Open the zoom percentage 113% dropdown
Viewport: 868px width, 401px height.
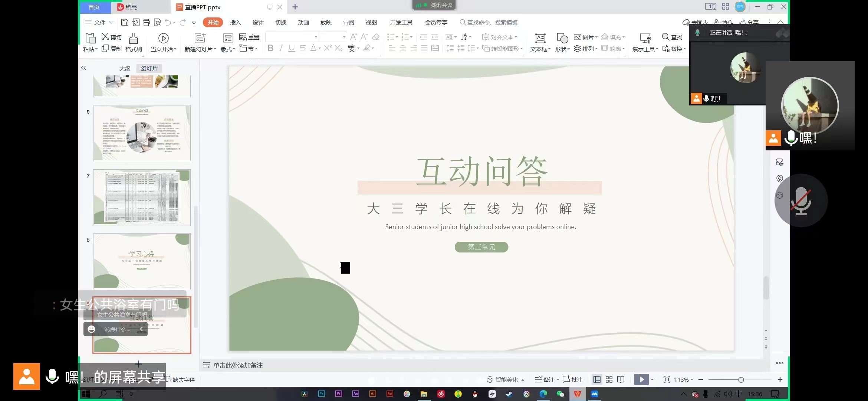(683, 379)
